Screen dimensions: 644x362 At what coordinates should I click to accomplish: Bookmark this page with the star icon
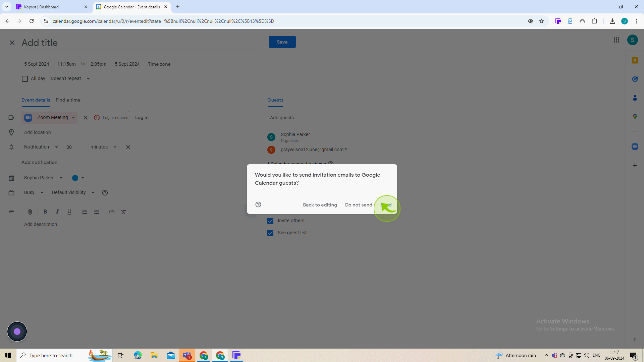coord(541,21)
